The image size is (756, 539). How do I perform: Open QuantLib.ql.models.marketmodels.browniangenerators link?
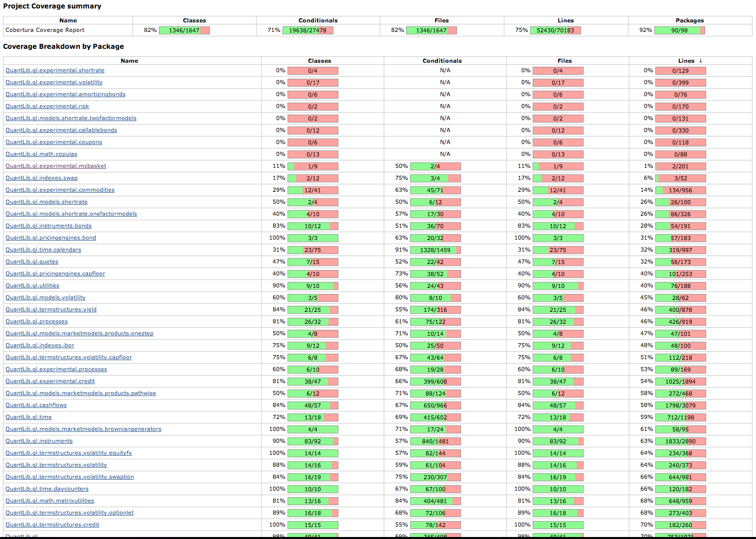(83, 429)
